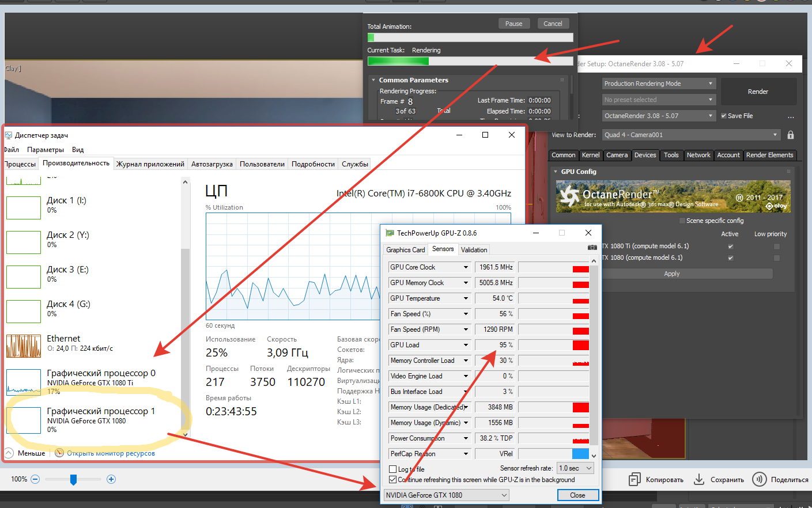Click Apply in GPU Config

[672, 274]
